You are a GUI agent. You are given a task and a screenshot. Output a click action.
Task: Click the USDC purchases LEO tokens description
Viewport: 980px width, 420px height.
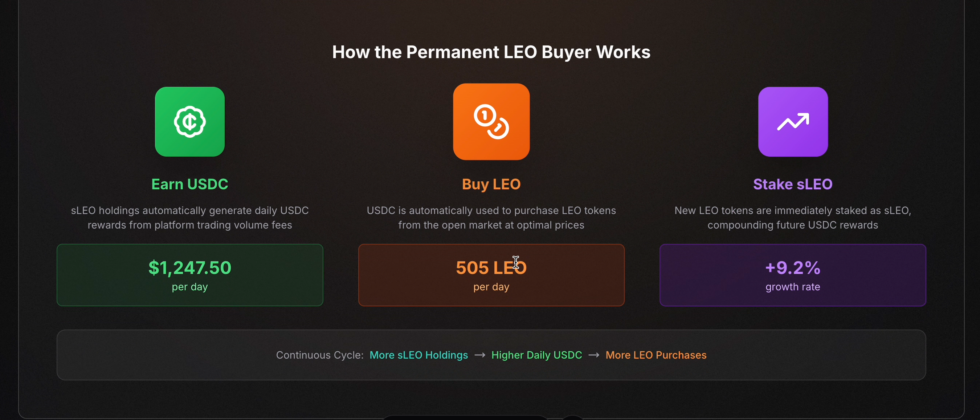491,218
